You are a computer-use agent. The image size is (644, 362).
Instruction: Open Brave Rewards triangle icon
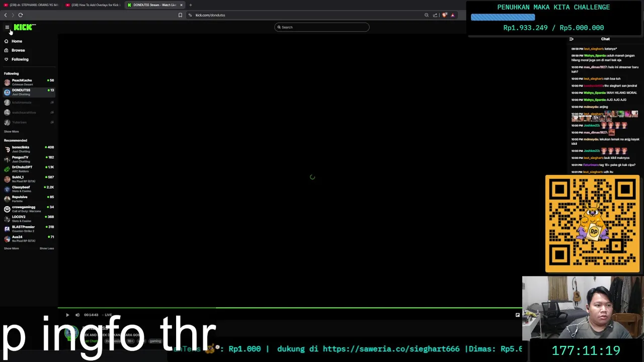coord(452,15)
